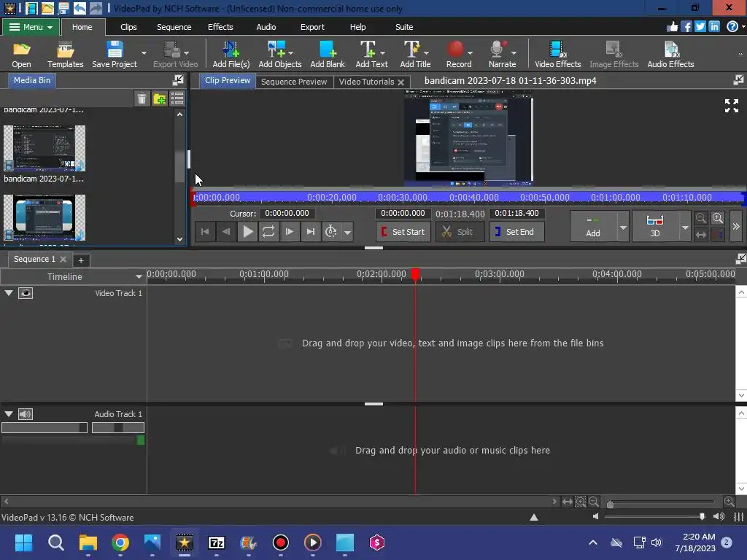Viewport: 747px width, 560px height.
Task: Open the Audio ribbon tab
Action: (266, 27)
